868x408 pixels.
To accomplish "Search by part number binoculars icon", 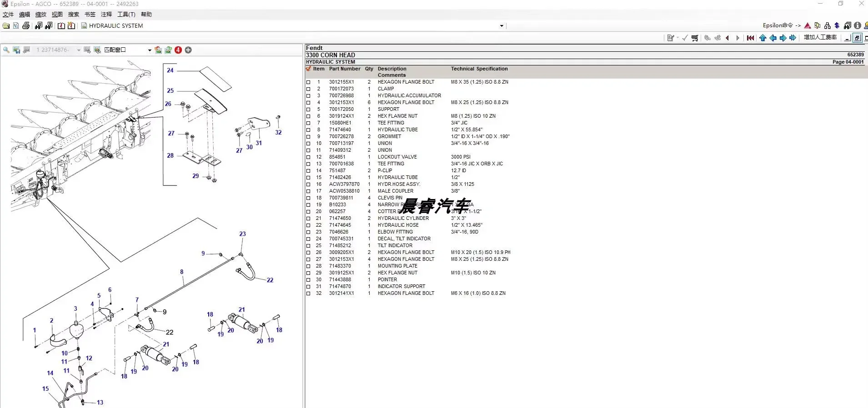I will pyautogui.click(x=39, y=26).
